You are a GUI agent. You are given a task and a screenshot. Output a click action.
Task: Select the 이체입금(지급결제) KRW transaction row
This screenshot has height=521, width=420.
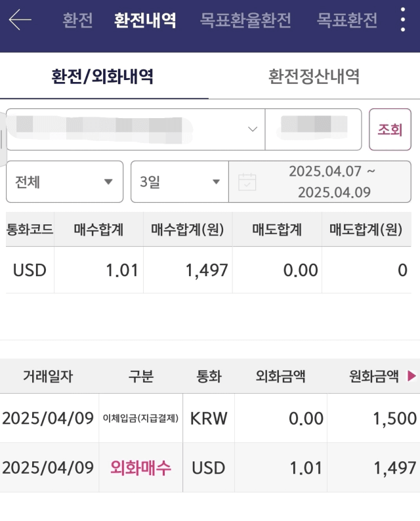(210, 418)
